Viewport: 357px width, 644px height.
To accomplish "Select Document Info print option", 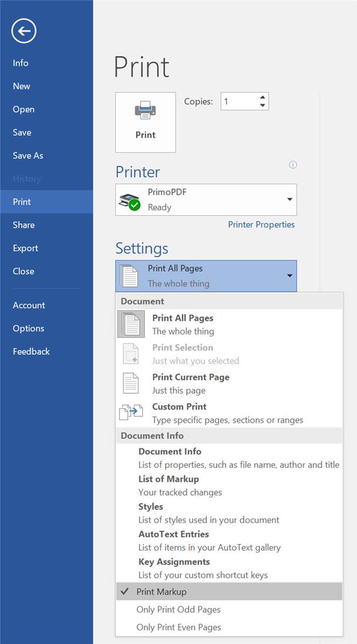I will coord(229,458).
